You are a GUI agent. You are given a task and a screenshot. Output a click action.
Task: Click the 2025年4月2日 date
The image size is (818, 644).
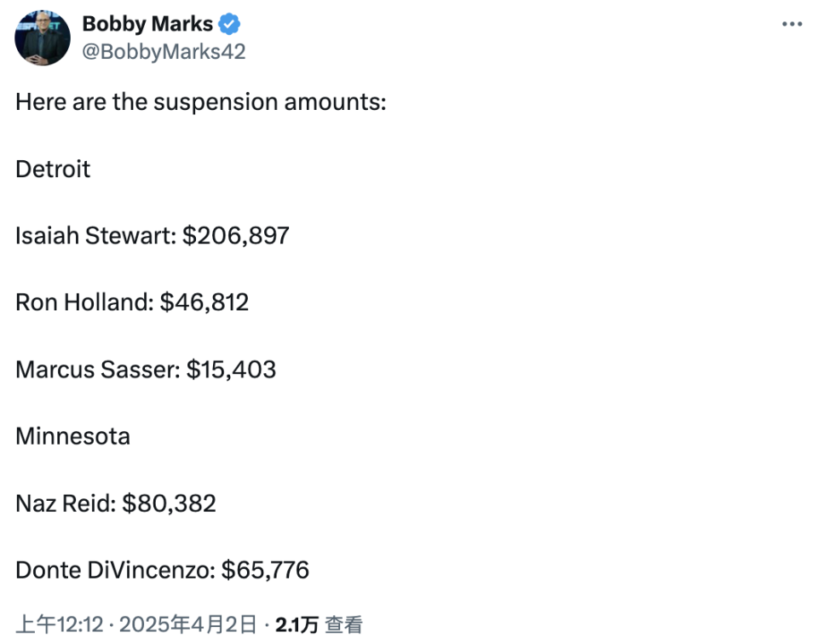(x=188, y=625)
